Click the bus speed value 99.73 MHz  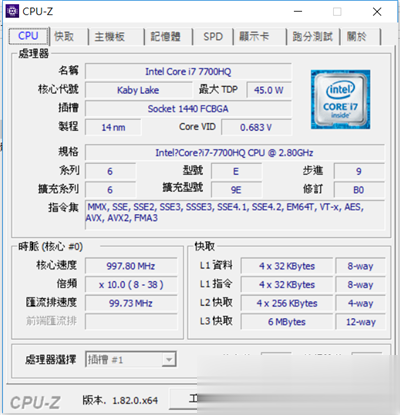coord(131,303)
